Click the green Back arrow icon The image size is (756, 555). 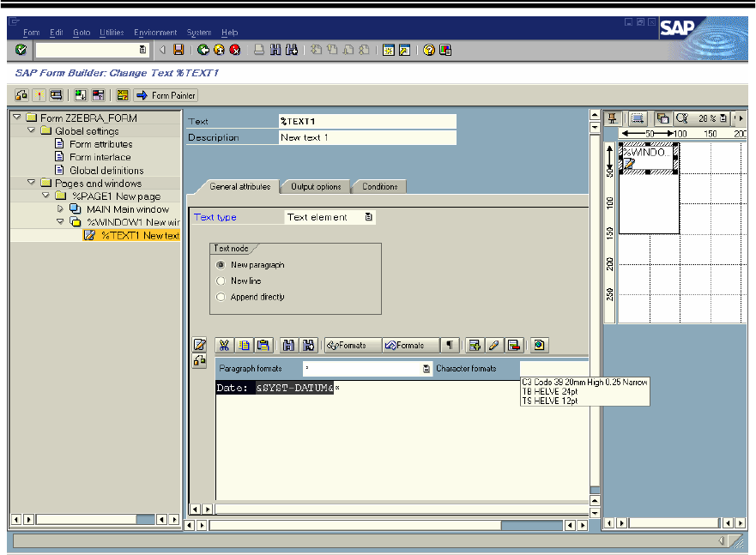203,50
